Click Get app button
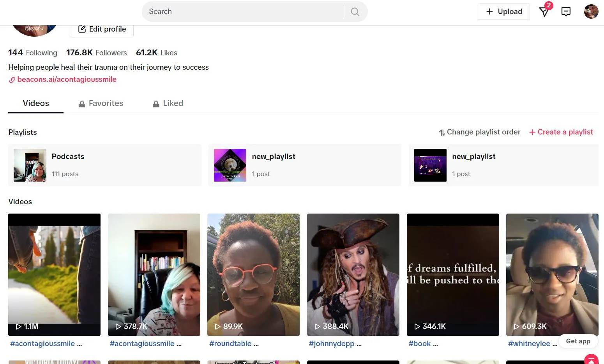Viewport: 604px width, 364px height. click(x=578, y=341)
